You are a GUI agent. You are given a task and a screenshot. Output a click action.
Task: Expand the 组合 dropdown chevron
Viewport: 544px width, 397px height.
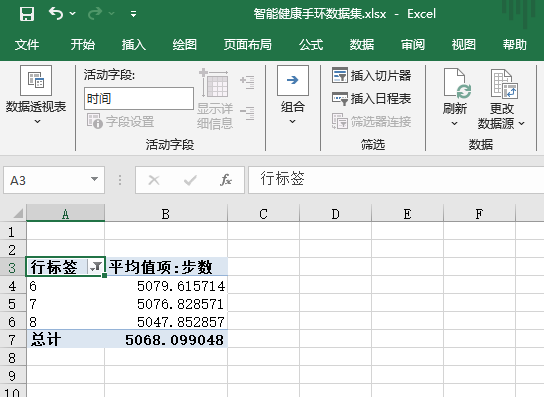click(292, 121)
